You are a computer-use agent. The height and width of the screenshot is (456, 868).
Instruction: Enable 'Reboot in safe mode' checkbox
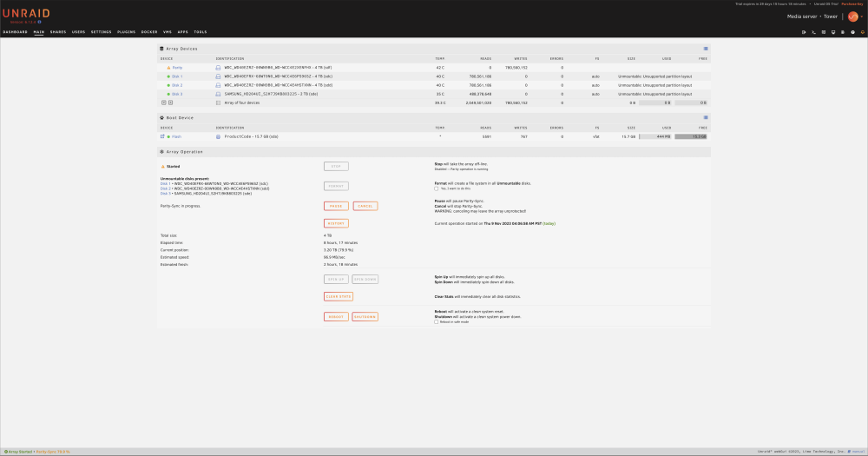[437, 322]
